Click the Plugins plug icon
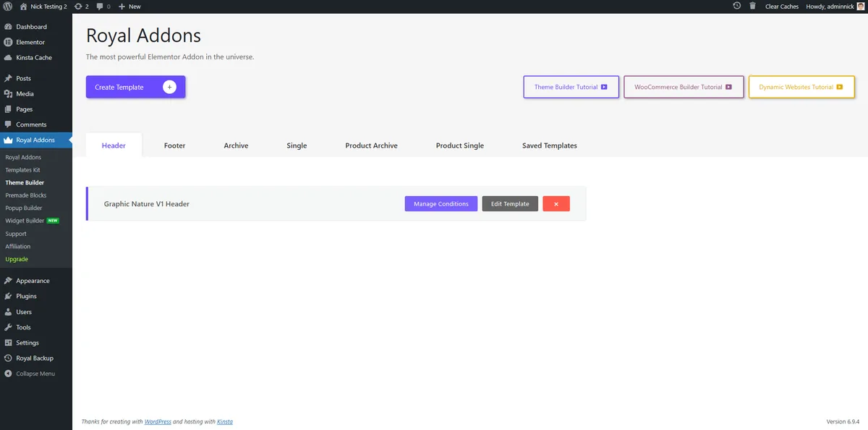The width and height of the screenshot is (868, 430). pyautogui.click(x=8, y=296)
